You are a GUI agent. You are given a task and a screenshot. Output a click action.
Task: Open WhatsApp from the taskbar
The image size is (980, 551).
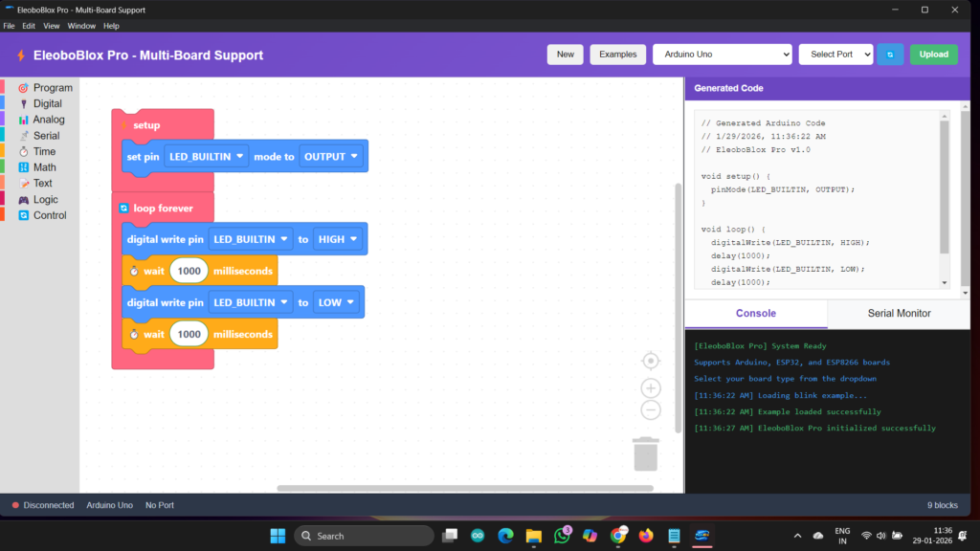tap(562, 536)
